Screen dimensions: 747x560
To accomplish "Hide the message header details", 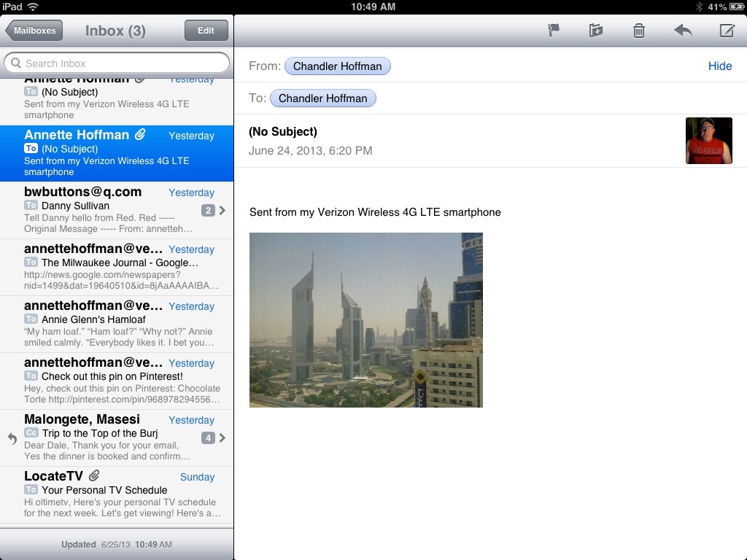I will (x=719, y=66).
